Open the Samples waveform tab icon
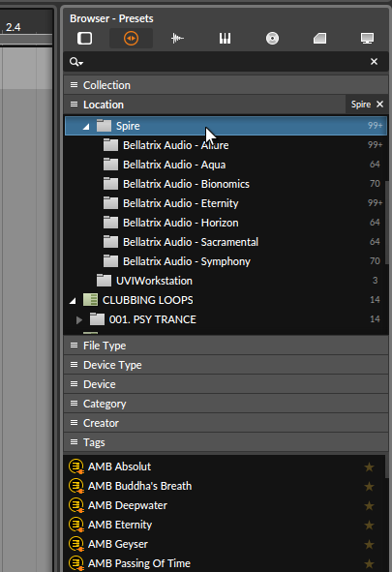 177,39
